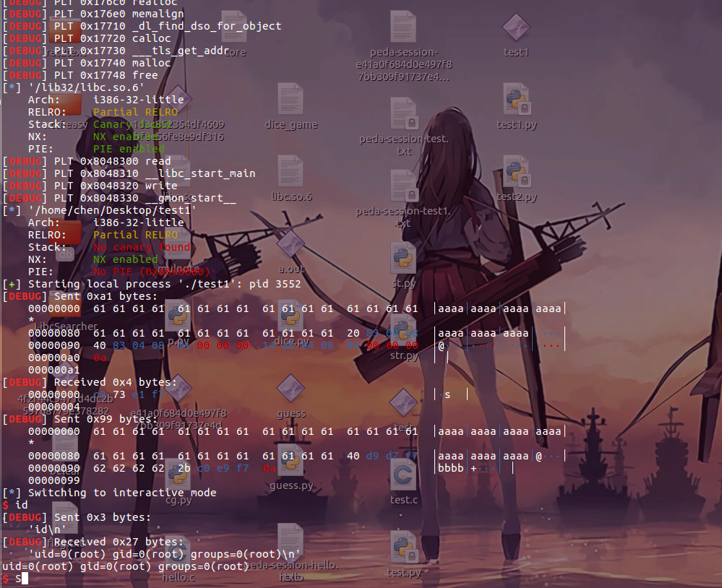Click hex offset '00000099' in second dump
Screen dimensions: 722x588
coord(54,480)
